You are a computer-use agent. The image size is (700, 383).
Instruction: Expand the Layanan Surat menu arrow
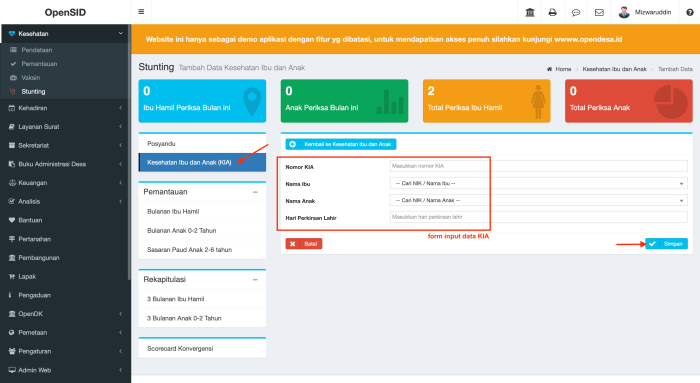coord(121,127)
